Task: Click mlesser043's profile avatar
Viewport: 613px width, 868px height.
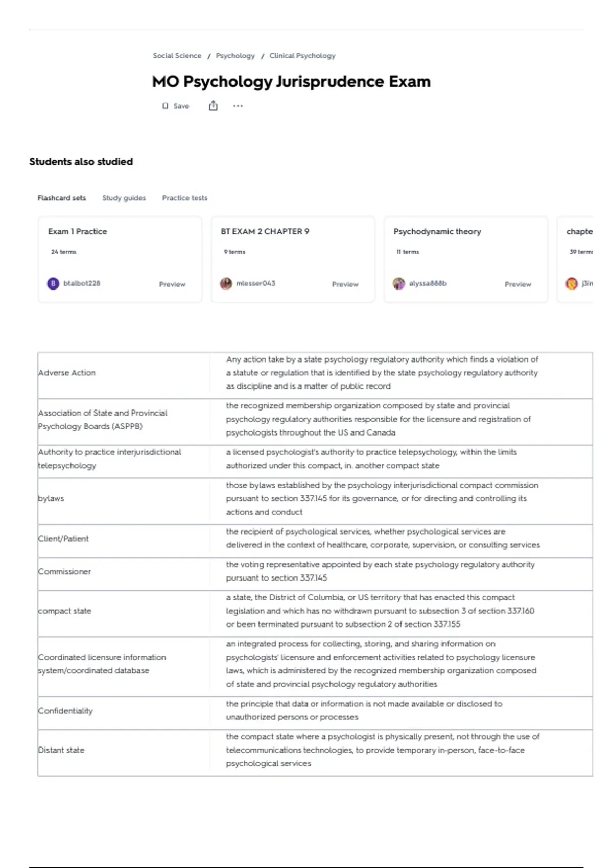Action: pos(226,283)
